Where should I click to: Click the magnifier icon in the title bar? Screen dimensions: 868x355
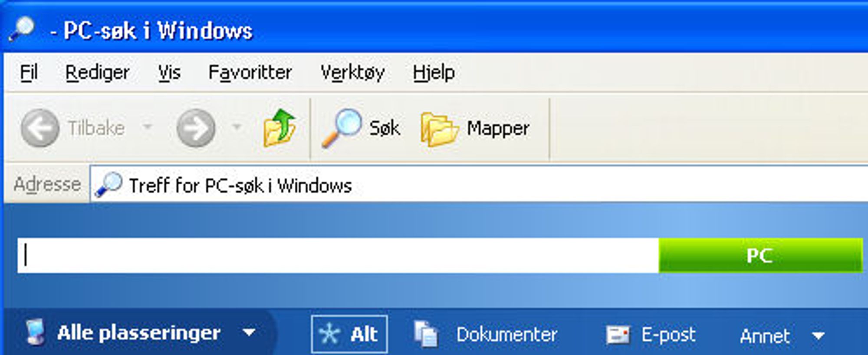pos(22,29)
